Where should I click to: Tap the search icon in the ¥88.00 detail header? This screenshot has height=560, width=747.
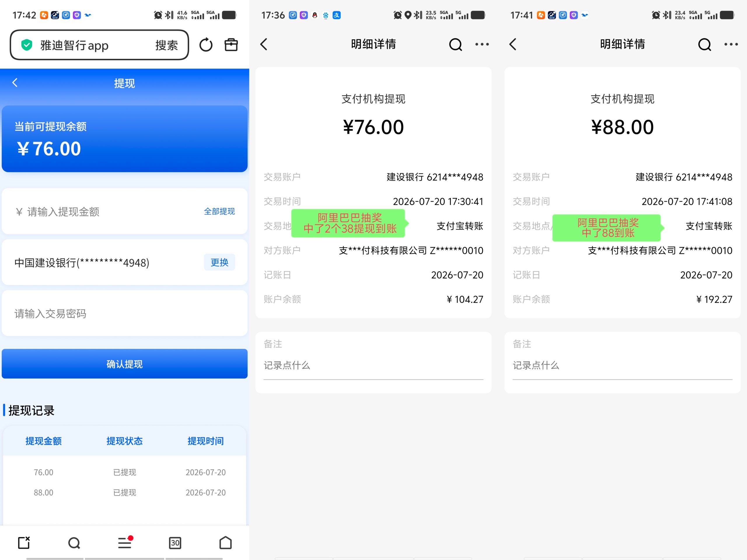click(x=704, y=45)
